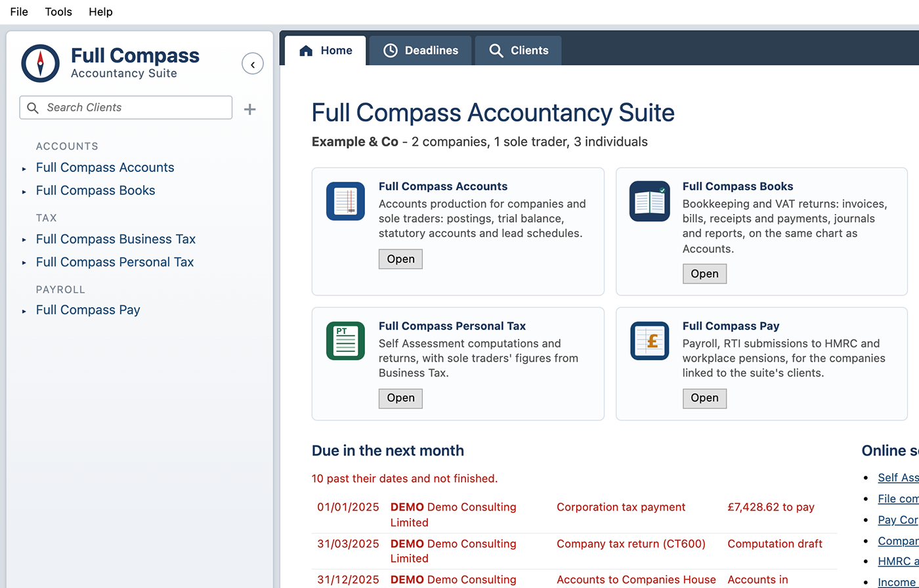Screen dimensions: 919x588
Task: Click the 'Company tax return (CT600)' entry
Action: [x=631, y=544]
